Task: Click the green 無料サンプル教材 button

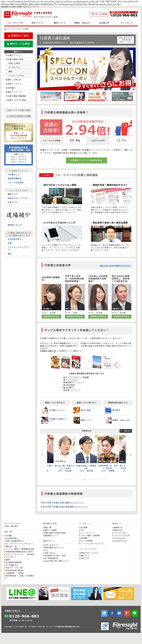Action: [18, 44]
